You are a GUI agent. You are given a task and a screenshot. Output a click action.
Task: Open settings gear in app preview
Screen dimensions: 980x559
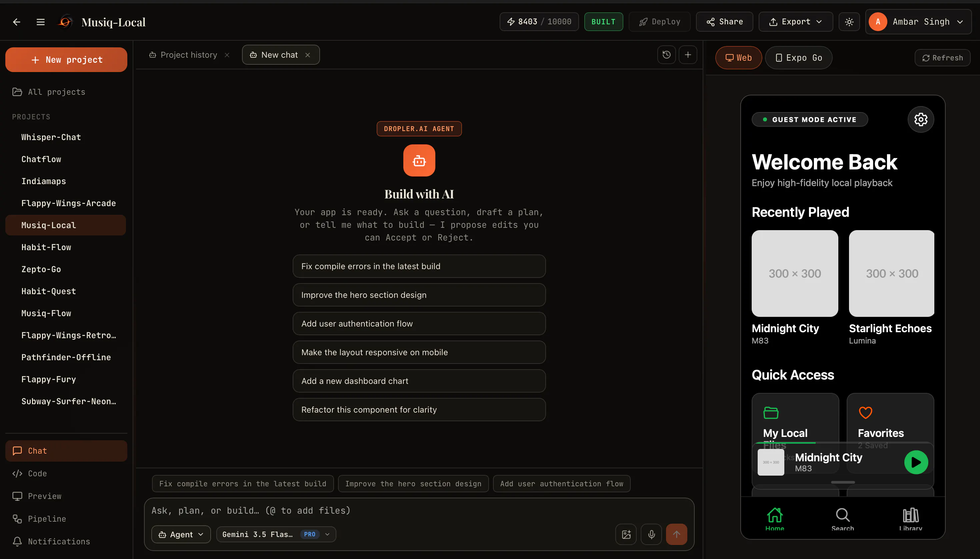[x=921, y=119]
